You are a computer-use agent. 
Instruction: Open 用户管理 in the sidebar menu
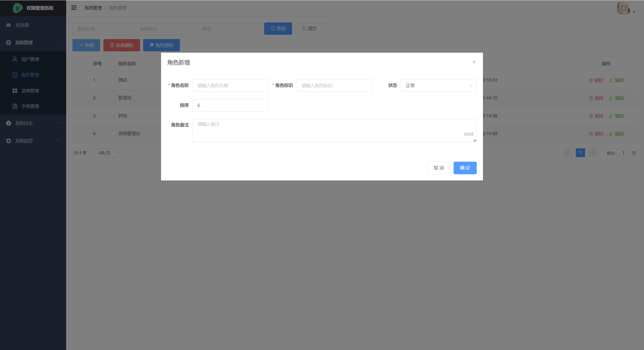tap(30, 59)
